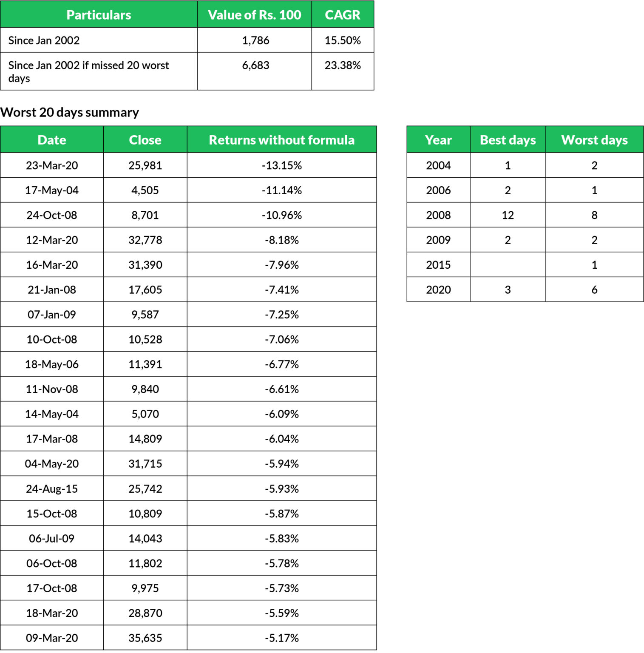644x653 pixels.
Task: Click the Worst 20 days summary heading
Action: [70, 112]
